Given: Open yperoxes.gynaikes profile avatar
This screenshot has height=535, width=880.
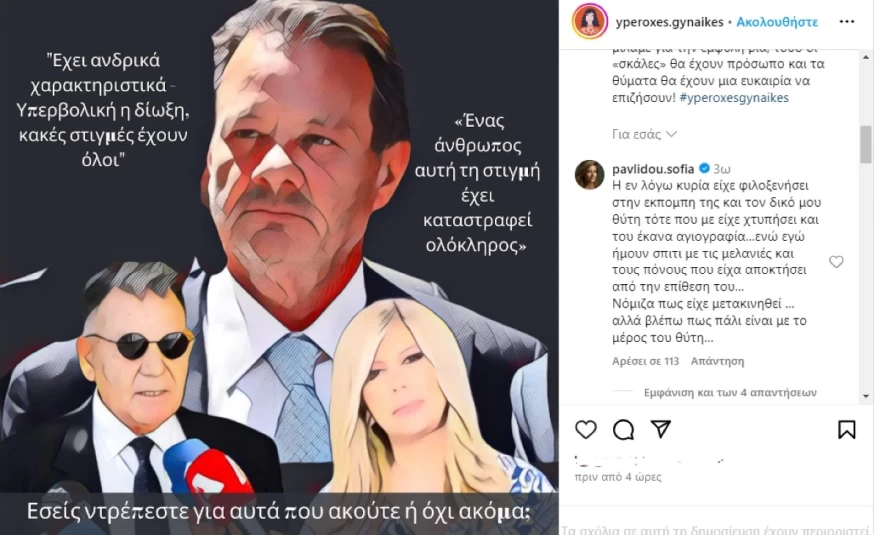Looking at the screenshot, I should pyautogui.click(x=590, y=21).
